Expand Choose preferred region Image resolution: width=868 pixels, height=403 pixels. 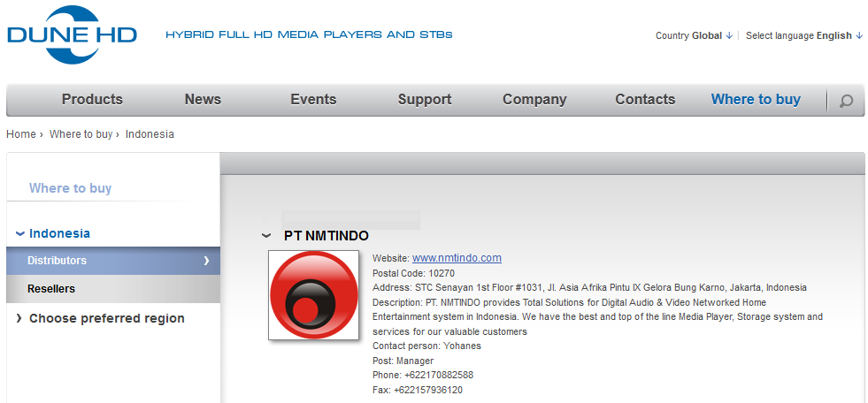[x=100, y=318]
